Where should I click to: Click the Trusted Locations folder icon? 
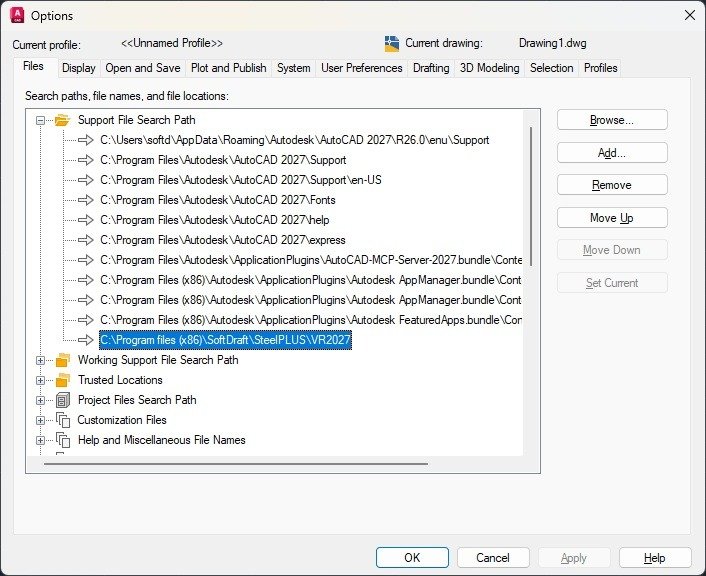(63, 380)
